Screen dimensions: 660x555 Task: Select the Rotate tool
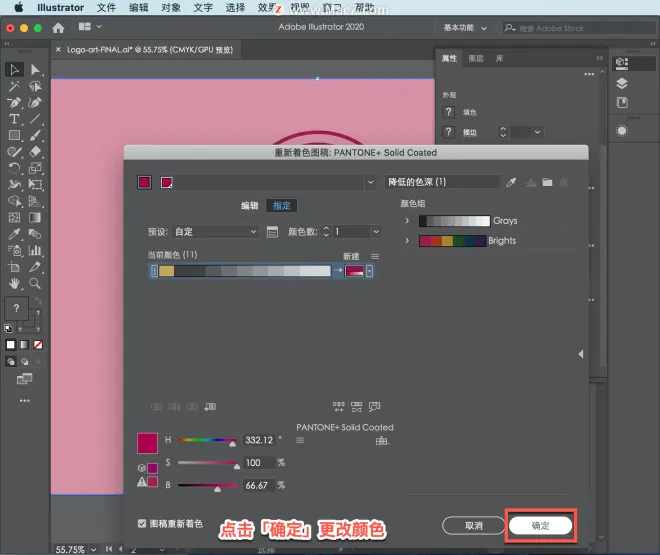[x=14, y=168]
